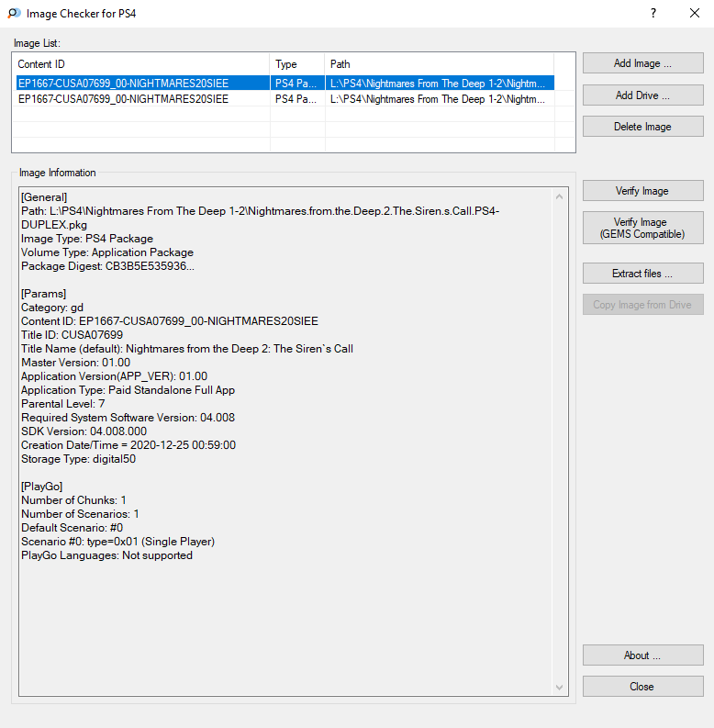Open the Extract files dialog
Screen dimensions: 714x728
coord(643,274)
